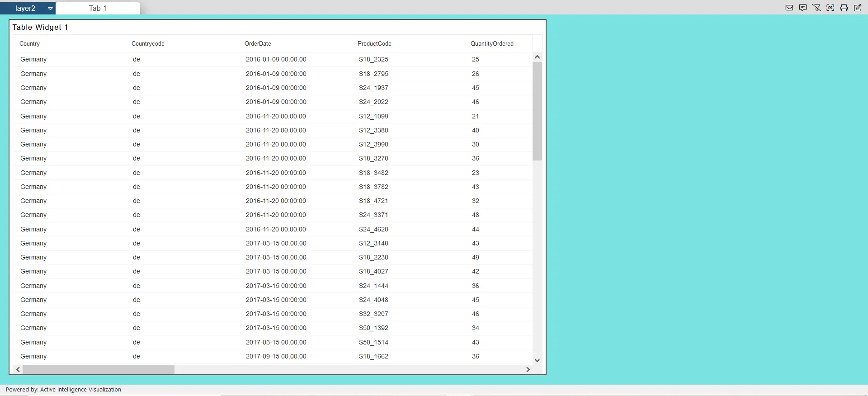
Task: Click the QuantityOrdered column header
Action: tap(491, 44)
